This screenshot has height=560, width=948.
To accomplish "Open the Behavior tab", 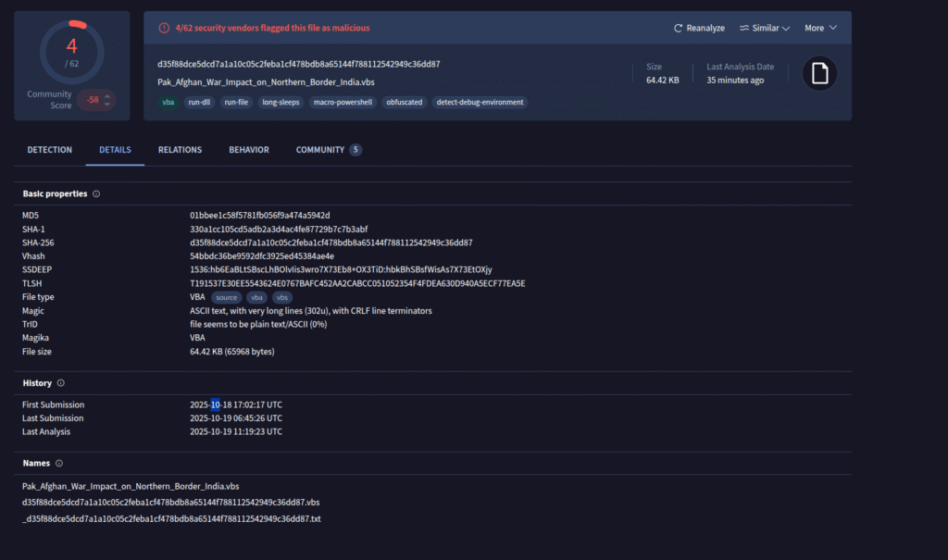I will (249, 150).
